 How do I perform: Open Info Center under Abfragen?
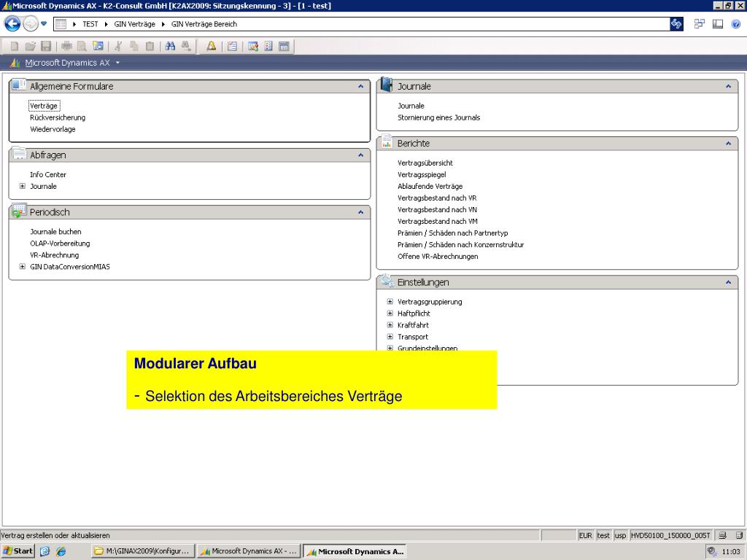point(48,175)
